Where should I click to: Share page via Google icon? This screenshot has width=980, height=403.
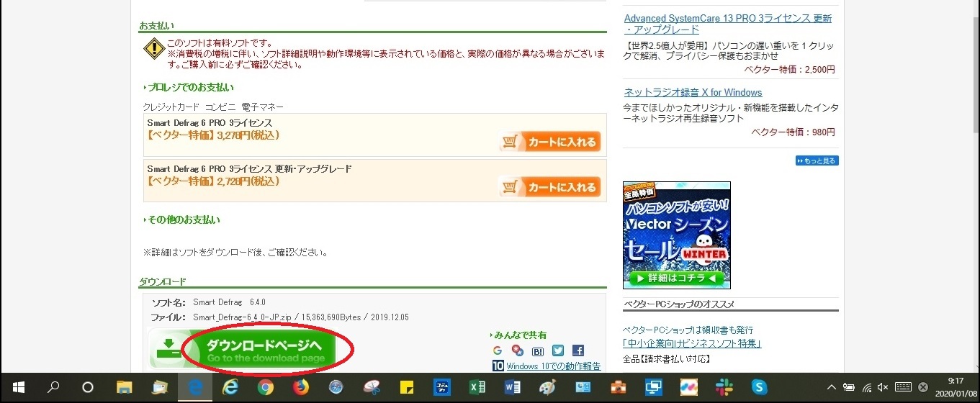(498, 350)
